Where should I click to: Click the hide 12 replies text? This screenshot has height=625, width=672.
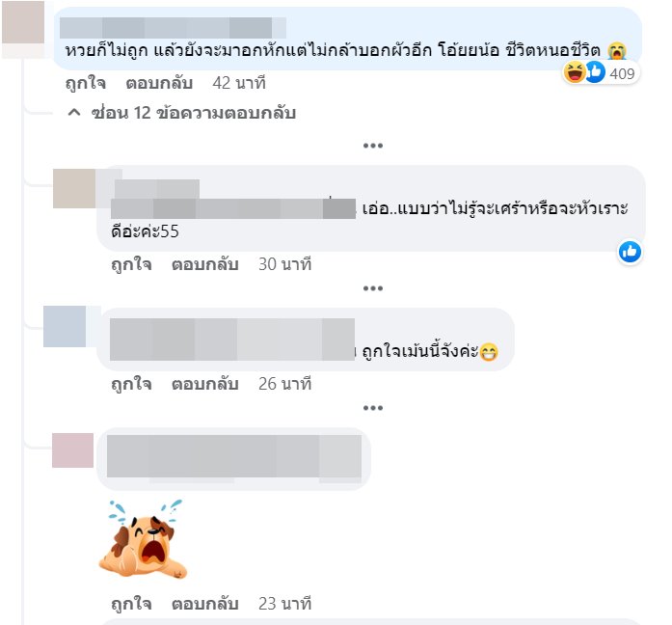click(193, 113)
